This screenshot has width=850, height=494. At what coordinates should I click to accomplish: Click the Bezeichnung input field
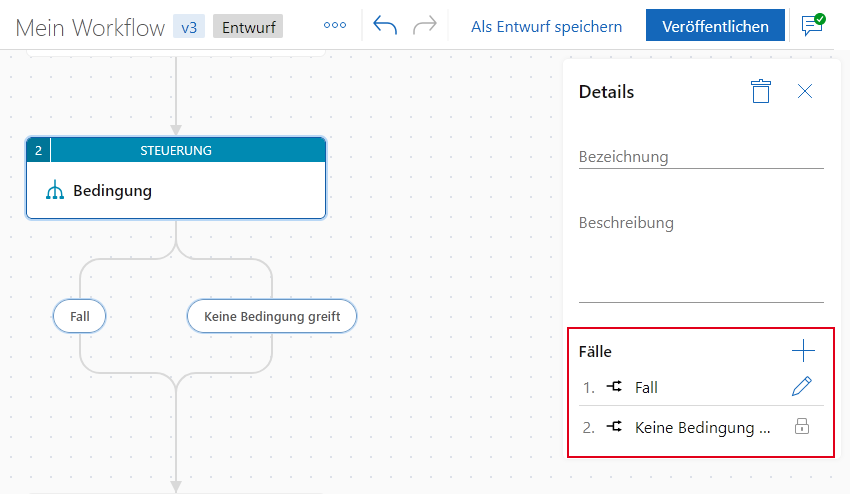point(700,157)
